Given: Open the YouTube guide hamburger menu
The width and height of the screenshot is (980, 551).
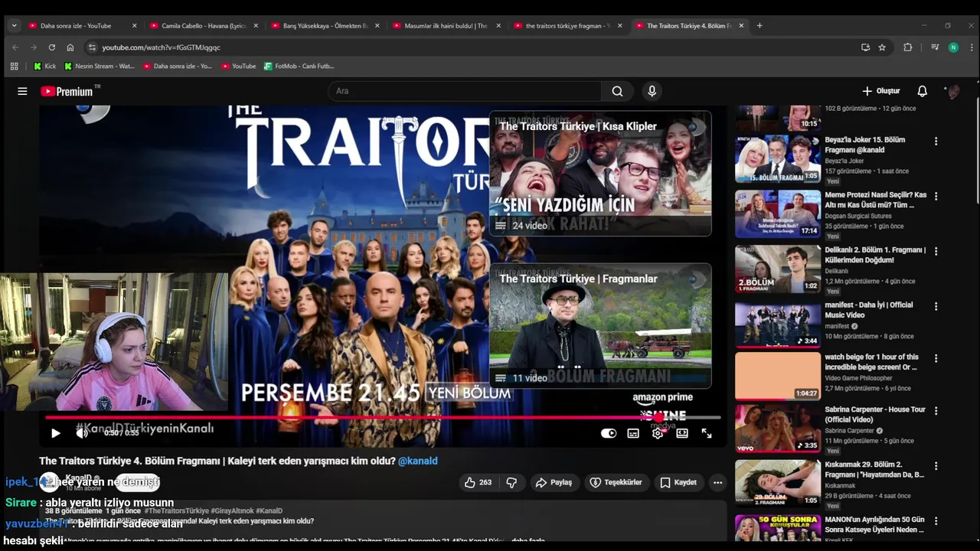Looking at the screenshot, I should click(x=22, y=91).
